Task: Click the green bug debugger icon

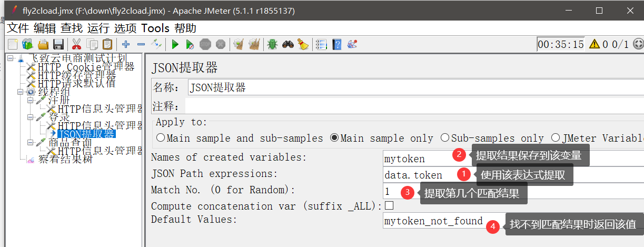Action: point(272,44)
